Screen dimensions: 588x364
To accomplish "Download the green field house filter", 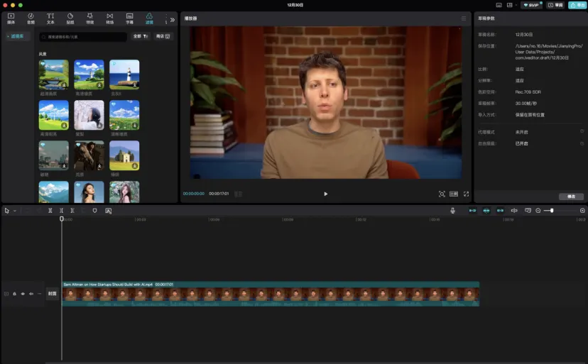I will (x=135, y=166).
